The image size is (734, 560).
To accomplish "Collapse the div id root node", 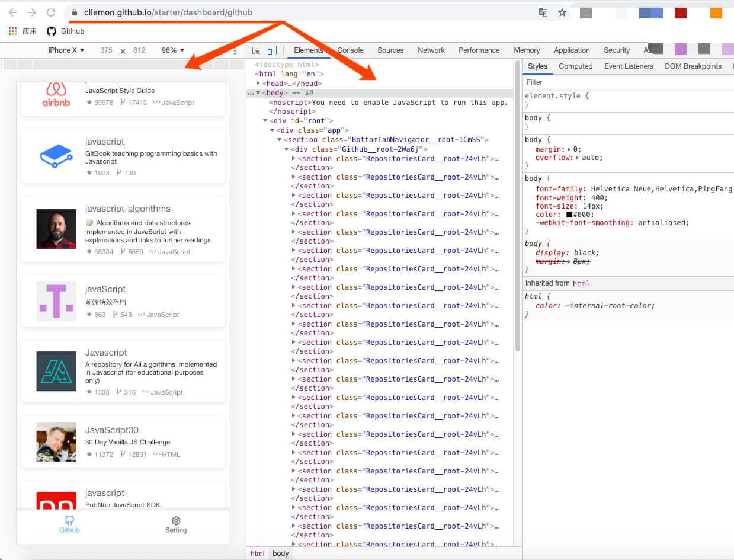I will pyautogui.click(x=265, y=121).
